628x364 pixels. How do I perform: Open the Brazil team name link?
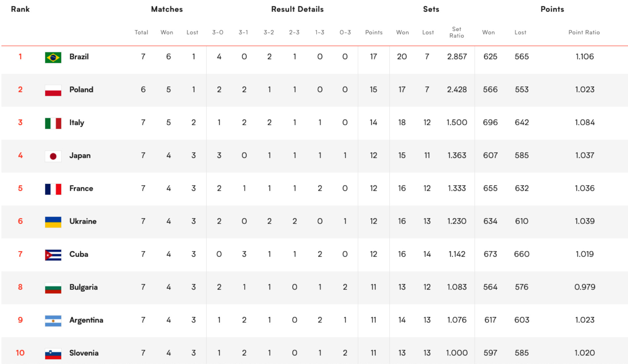pyautogui.click(x=79, y=57)
